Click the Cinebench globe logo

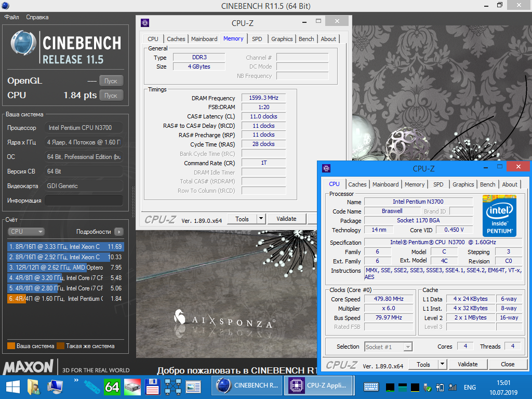tap(23, 43)
